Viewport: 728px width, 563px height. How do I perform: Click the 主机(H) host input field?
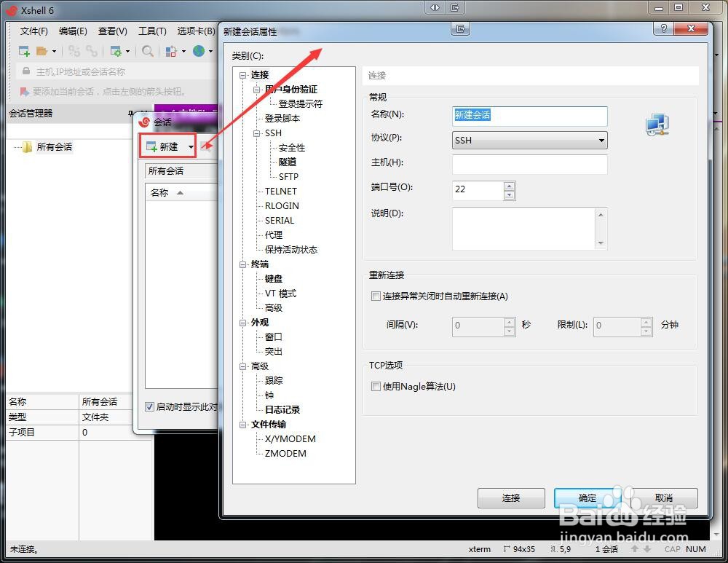tap(529, 165)
